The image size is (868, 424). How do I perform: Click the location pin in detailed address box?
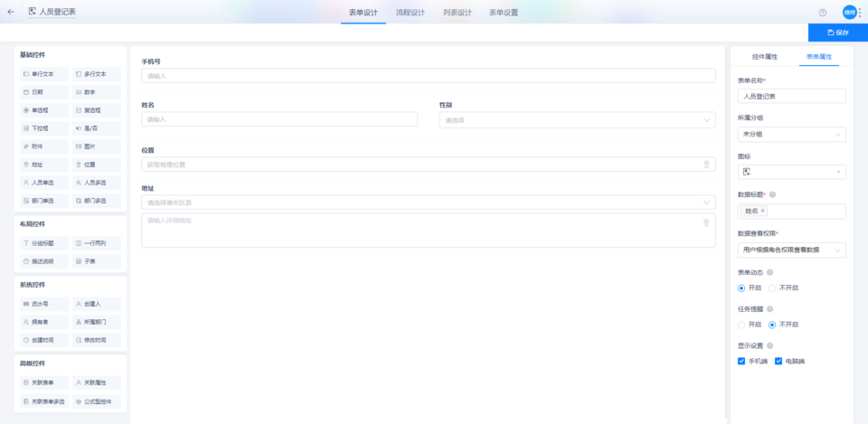pos(706,222)
